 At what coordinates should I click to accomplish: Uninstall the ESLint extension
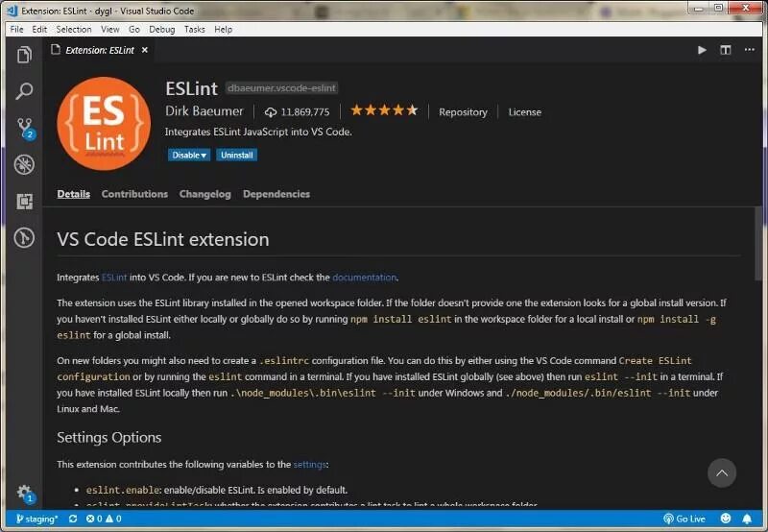tap(236, 156)
